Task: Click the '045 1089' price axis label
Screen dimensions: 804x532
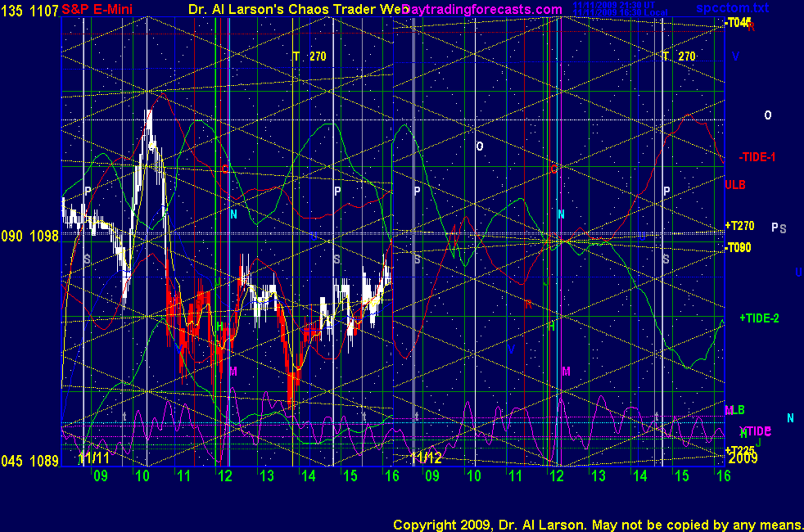Action: (x=29, y=461)
